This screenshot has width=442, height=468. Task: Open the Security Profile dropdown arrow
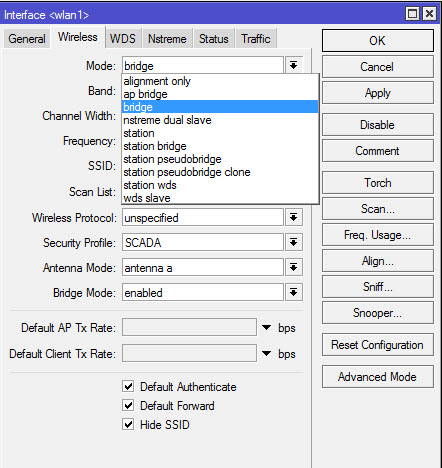[x=293, y=242]
